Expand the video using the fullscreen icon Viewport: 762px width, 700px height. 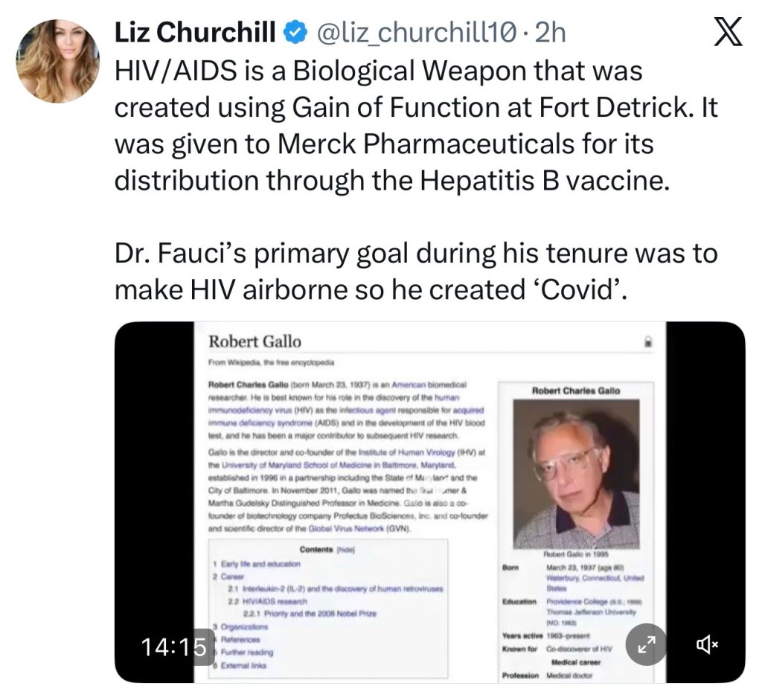click(x=644, y=646)
